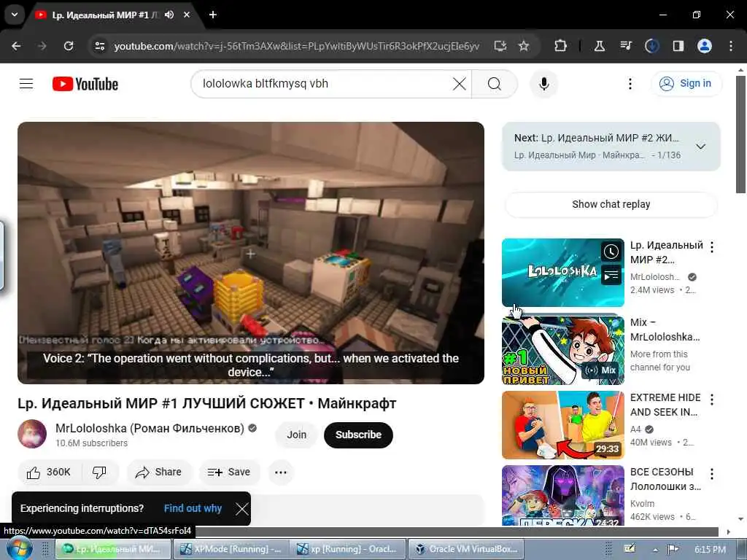Image resolution: width=747 pixels, height=560 pixels.
Task: Toggle the browser side panel
Action: (x=678, y=46)
